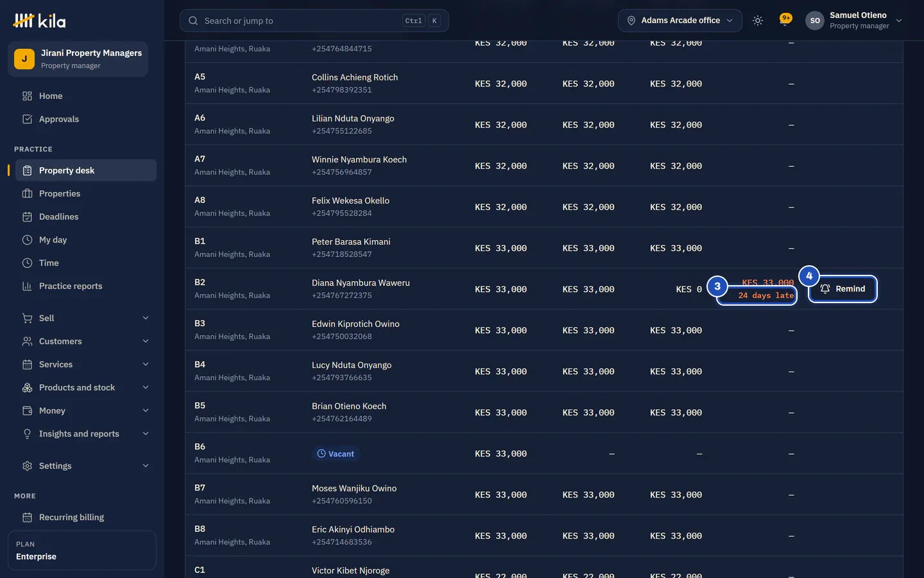Click the tenant name Peter Barasa Kimani

[351, 241]
